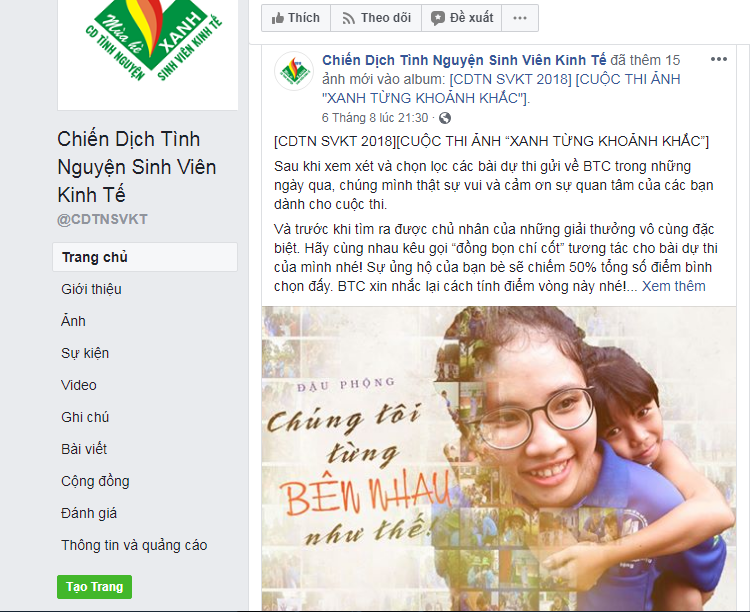750x612 pixels.
Task: Expand the post with Xem thêm
Action: tap(673, 286)
